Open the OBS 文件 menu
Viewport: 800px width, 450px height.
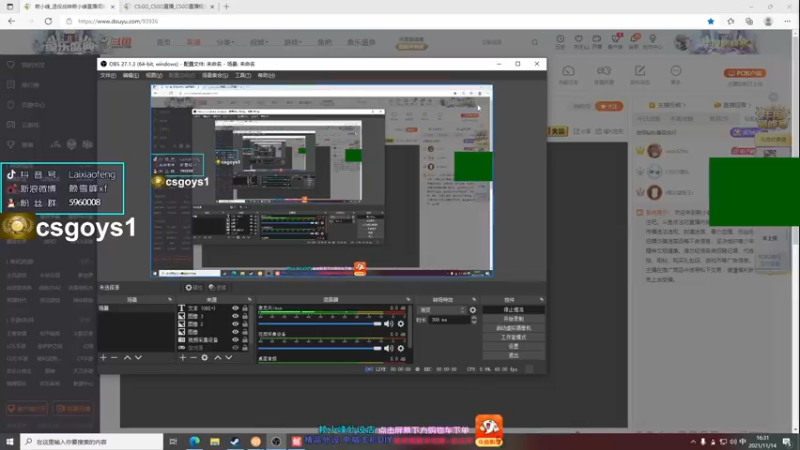(108, 75)
